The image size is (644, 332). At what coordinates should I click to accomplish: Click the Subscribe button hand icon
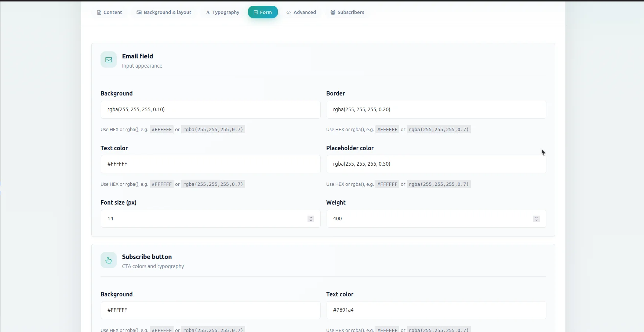tap(109, 260)
